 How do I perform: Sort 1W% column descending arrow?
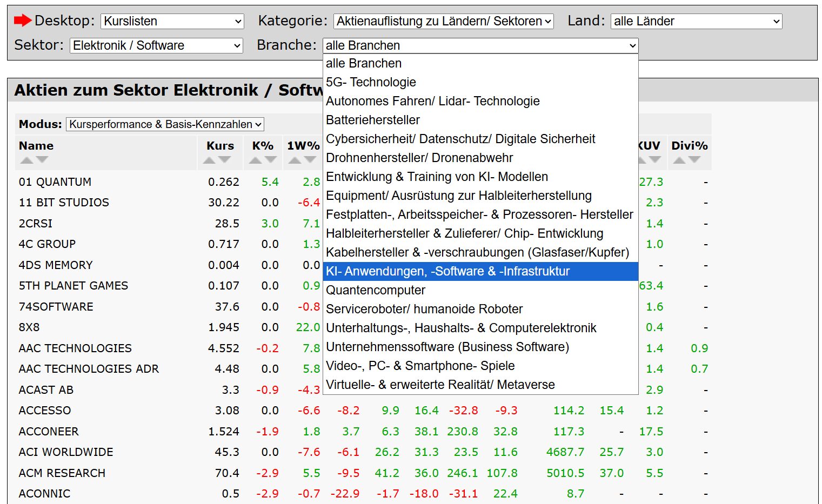[310, 160]
